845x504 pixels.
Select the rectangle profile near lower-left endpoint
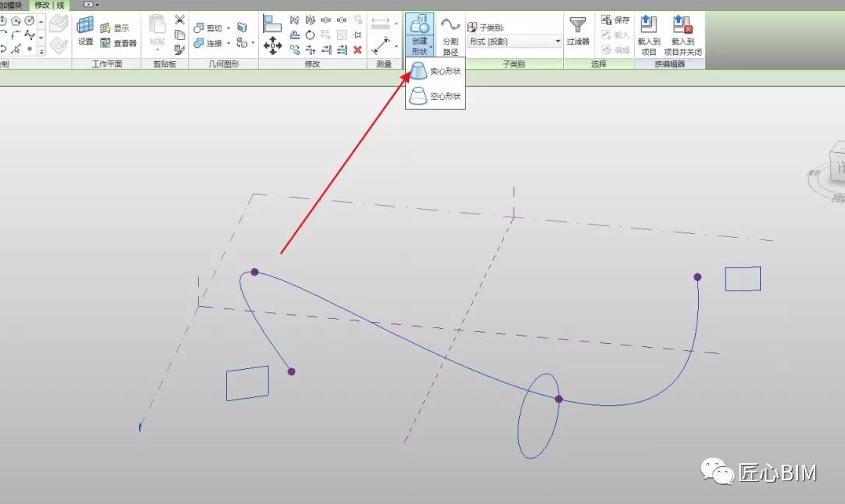pyautogui.click(x=247, y=383)
